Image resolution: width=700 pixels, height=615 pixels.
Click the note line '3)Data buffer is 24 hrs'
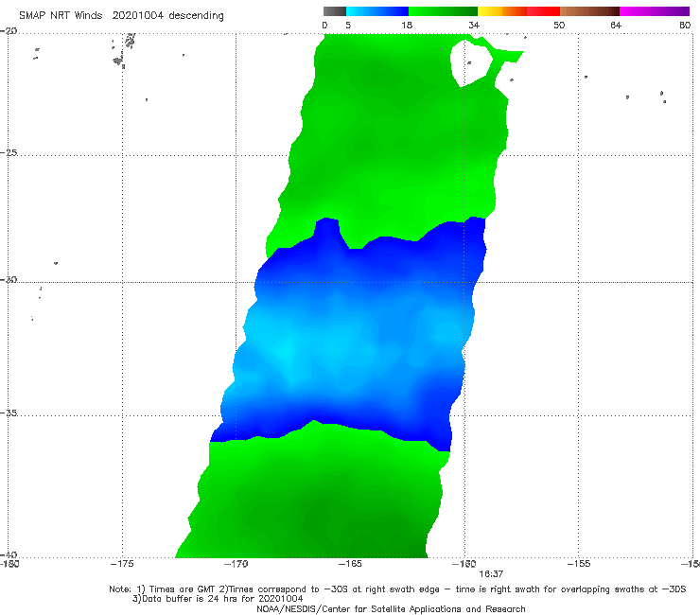(x=218, y=599)
